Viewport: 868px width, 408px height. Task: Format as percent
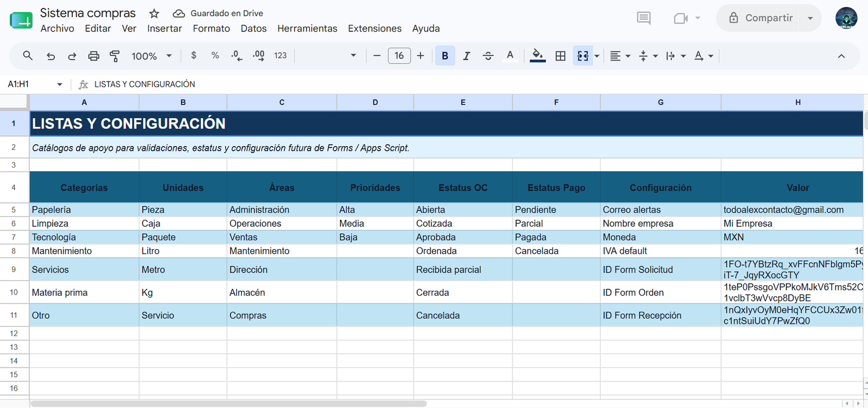[215, 55]
